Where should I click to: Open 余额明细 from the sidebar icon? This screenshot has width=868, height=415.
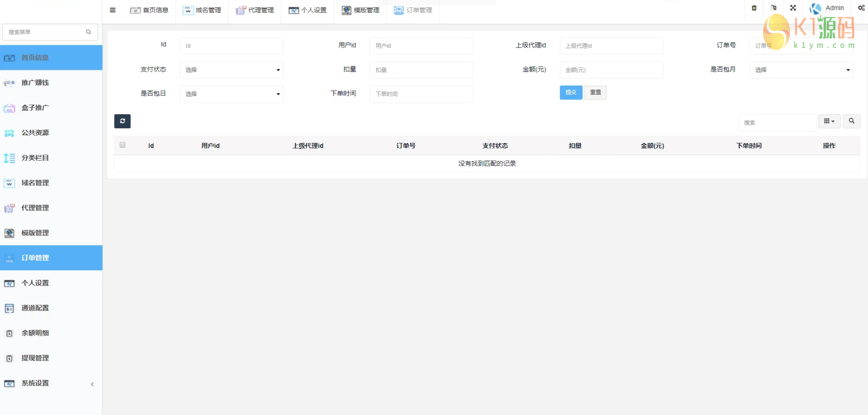coord(9,333)
